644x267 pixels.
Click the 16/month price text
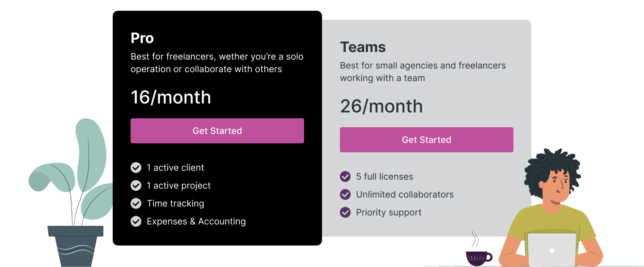pyautogui.click(x=171, y=97)
